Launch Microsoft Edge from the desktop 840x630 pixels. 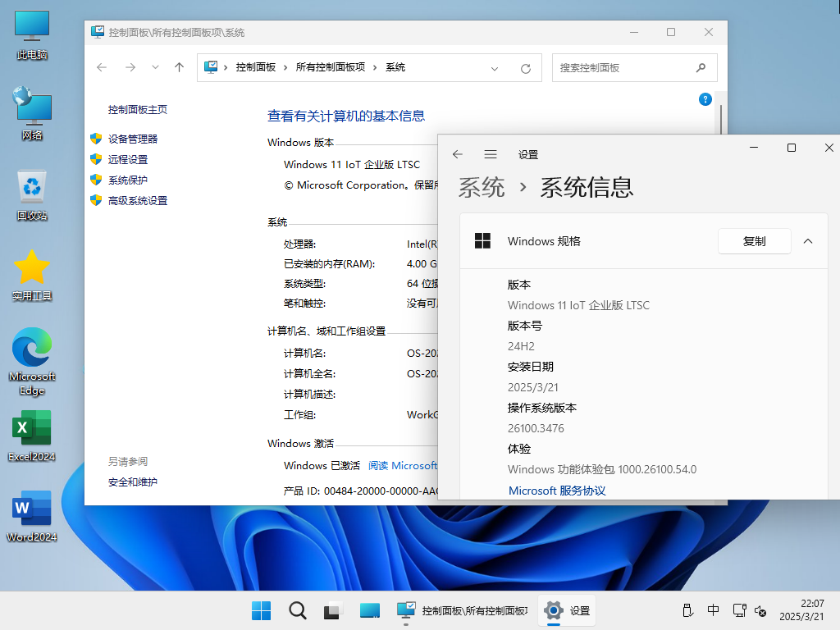[x=32, y=361]
